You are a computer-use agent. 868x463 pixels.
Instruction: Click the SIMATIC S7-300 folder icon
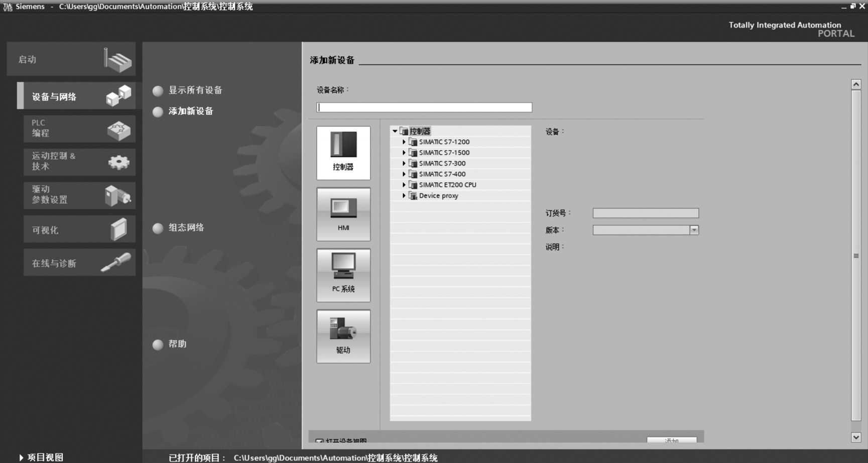pos(413,163)
